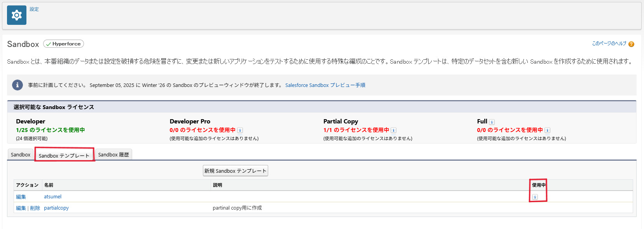Select the Sandbox テンプレート tab

pos(64,156)
